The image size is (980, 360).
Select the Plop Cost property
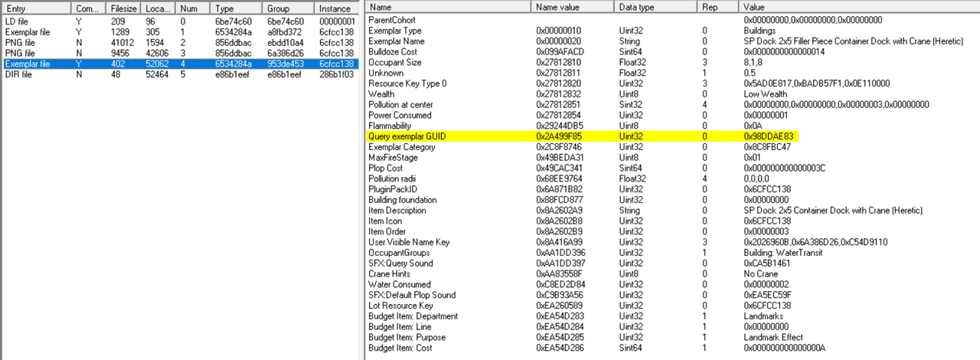(672, 168)
